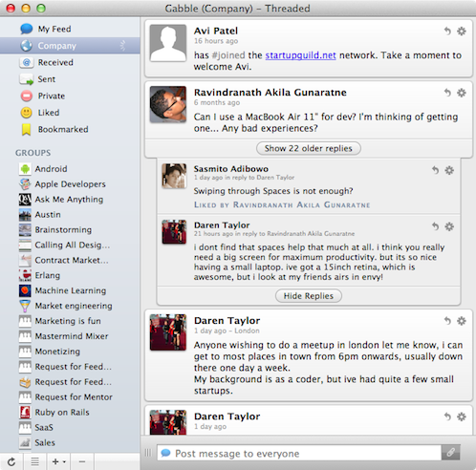The height and width of the screenshot is (470, 476).
Task: Reply to Ravindranath Akila Gunaratne's post via arrow icon
Action: pos(447,93)
